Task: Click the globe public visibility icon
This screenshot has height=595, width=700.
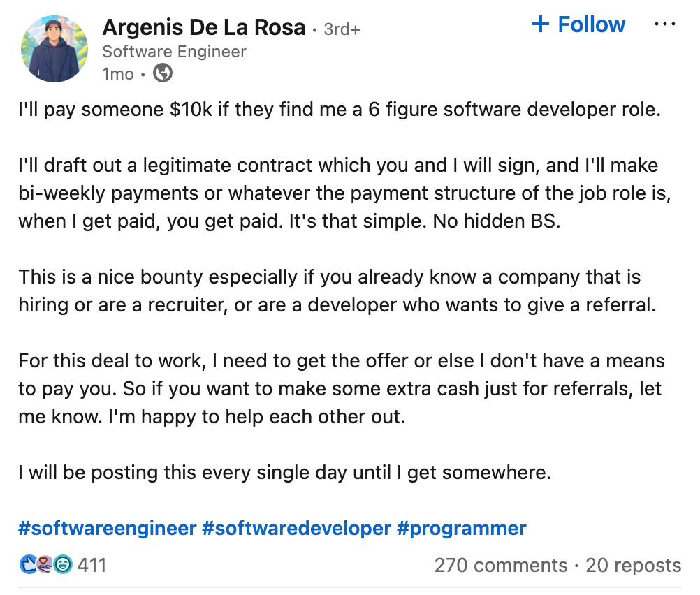Action: pyautogui.click(x=163, y=73)
